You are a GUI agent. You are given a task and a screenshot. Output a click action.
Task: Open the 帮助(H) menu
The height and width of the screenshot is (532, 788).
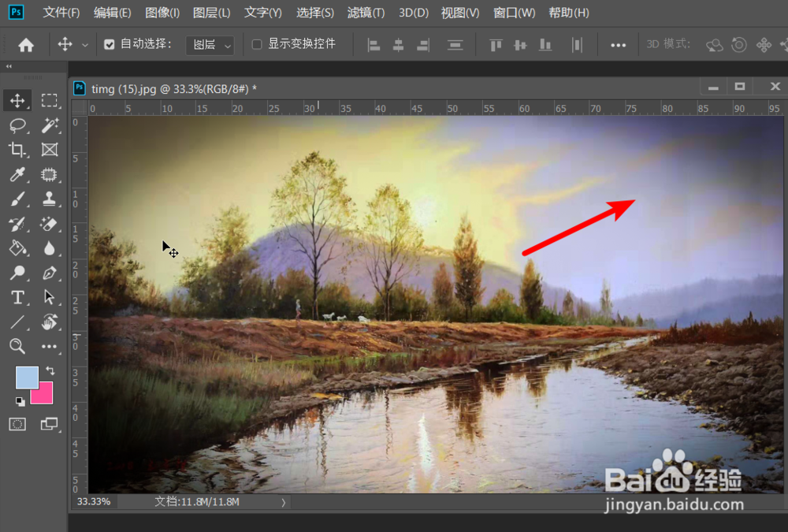(x=569, y=13)
